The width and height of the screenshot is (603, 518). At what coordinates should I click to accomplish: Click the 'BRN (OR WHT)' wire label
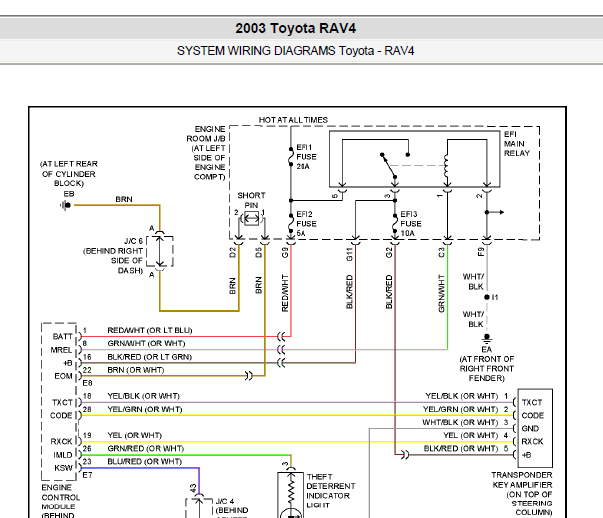click(x=136, y=370)
